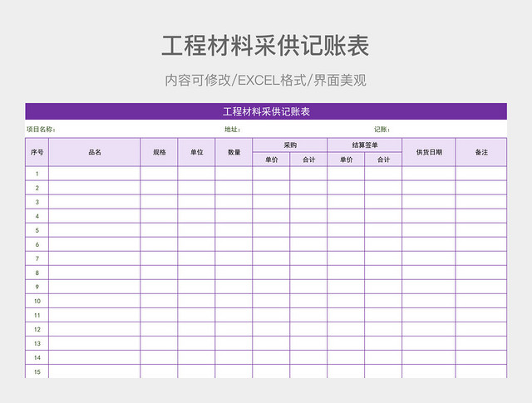Select the 数量 header cell

pyautogui.click(x=234, y=152)
